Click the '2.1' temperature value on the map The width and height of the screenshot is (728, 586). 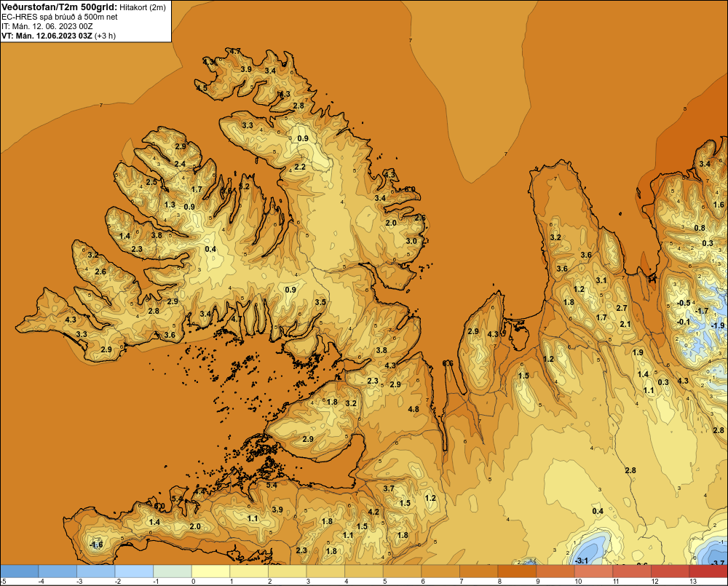tap(625, 324)
